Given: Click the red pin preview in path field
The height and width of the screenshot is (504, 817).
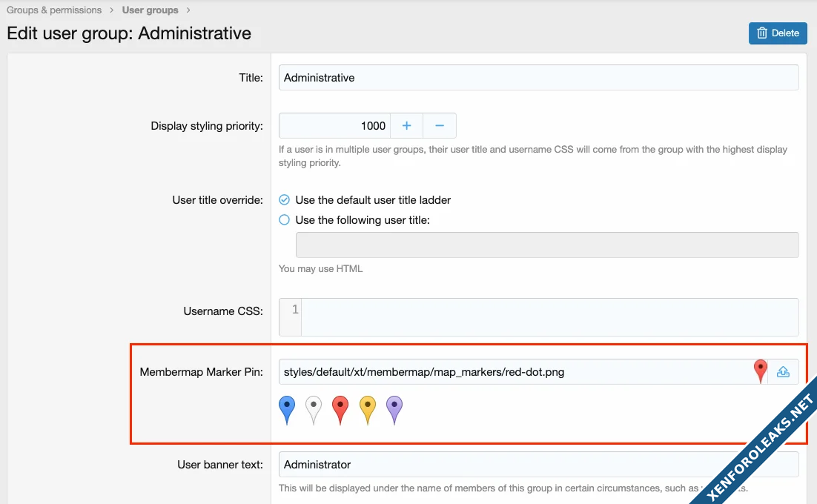Looking at the screenshot, I should click(x=760, y=371).
